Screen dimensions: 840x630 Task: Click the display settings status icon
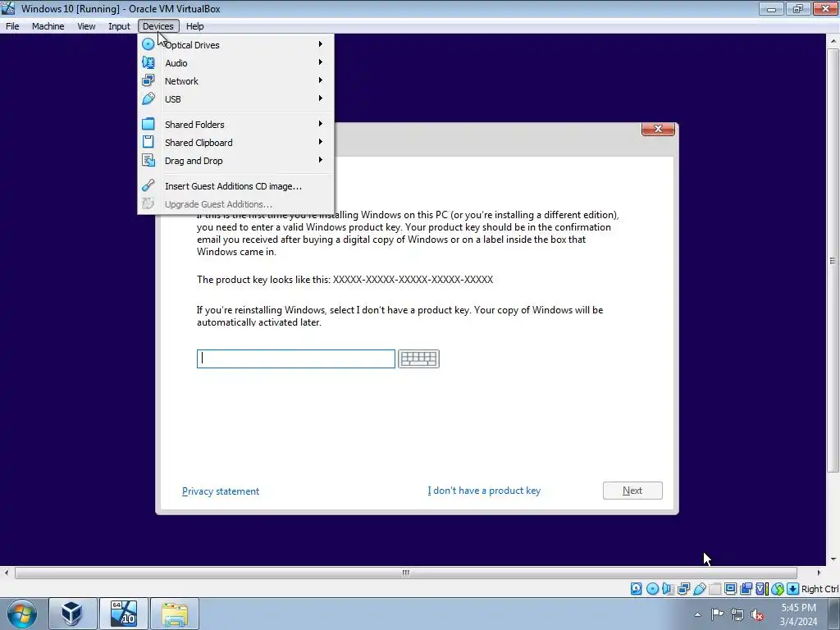(x=730, y=589)
